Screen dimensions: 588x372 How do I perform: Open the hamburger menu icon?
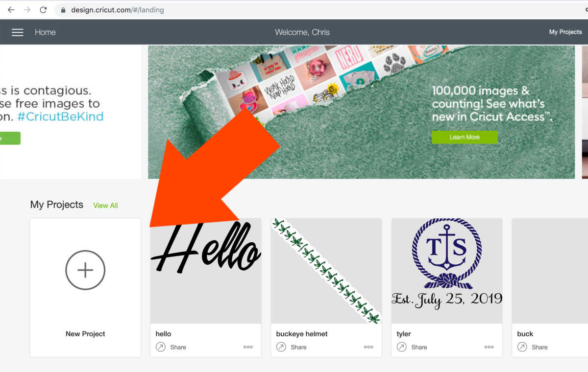18,32
